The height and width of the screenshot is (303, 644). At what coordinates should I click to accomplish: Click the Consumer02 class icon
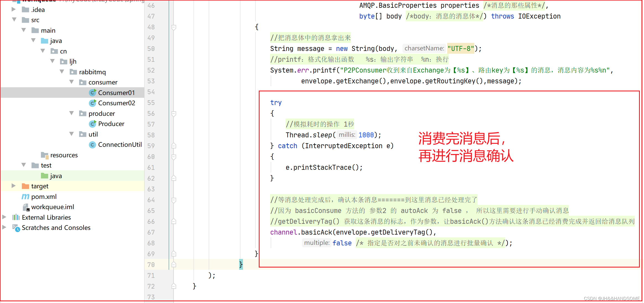click(92, 103)
